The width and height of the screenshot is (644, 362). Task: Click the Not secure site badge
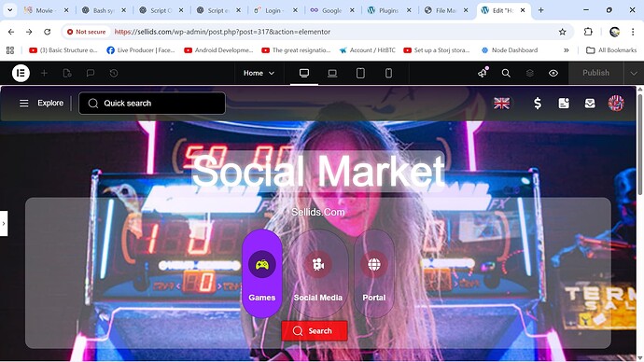(86, 32)
